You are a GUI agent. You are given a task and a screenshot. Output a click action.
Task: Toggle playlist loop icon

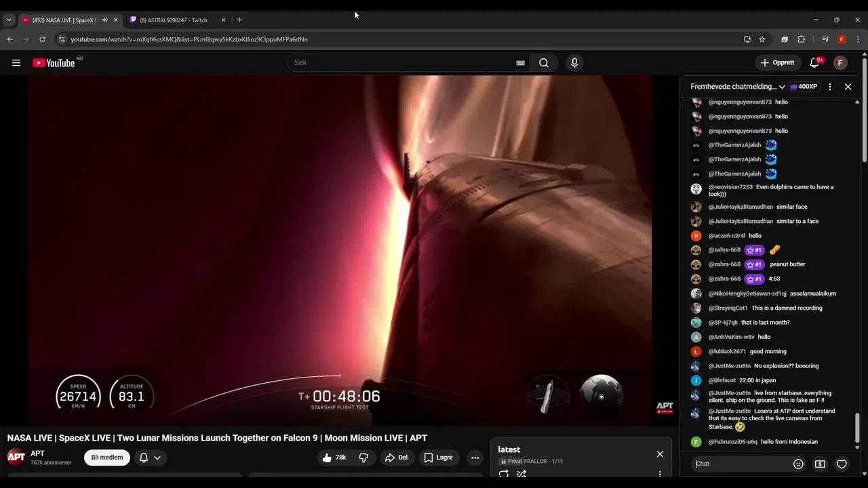[x=504, y=474]
